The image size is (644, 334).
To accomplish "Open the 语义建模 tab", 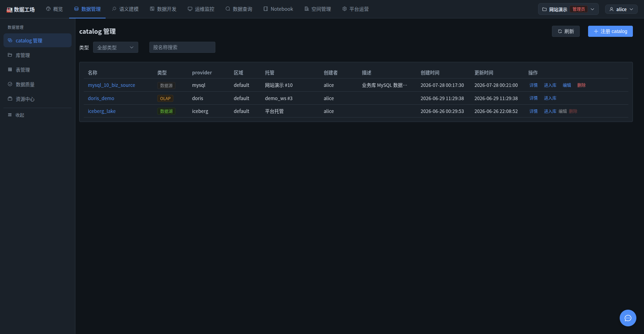I will click(125, 9).
